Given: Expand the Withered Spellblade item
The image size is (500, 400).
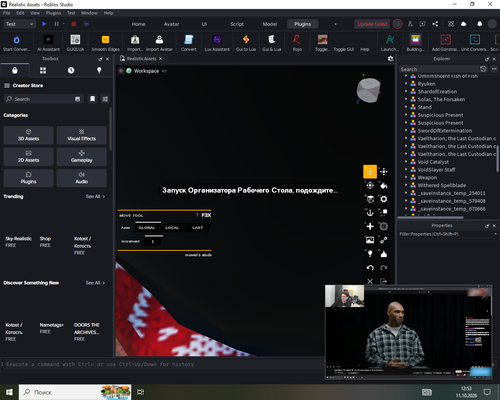Looking at the screenshot, I should click(406, 185).
